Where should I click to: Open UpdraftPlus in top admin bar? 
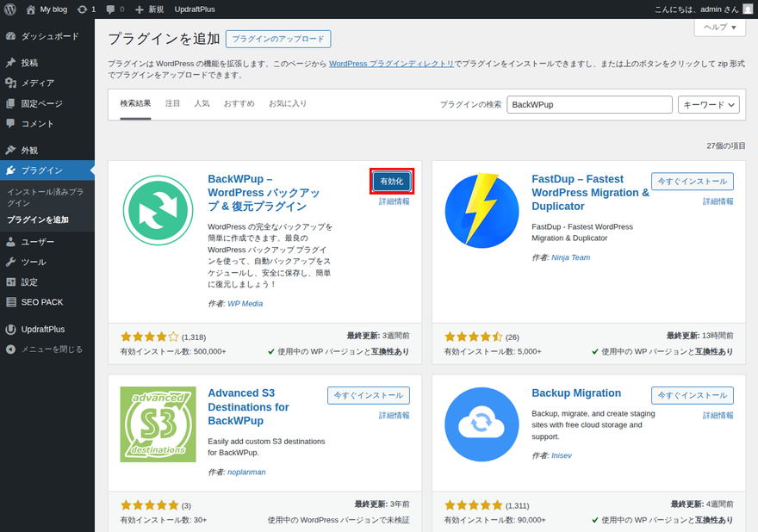click(195, 9)
